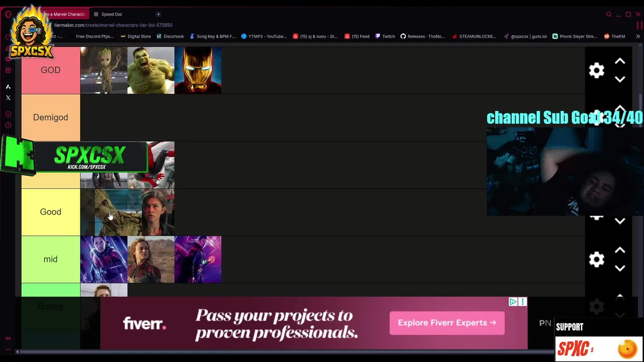644x362 pixels.
Task: Select the Iron Man image in GOD tier
Action: tap(198, 70)
